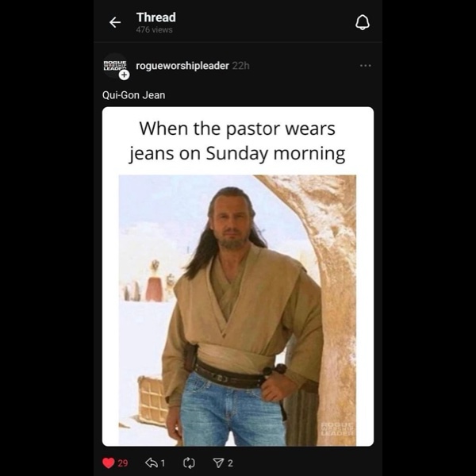Tap the Thread header title
The height and width of the screenshot is (476, 476).
(156, 17)
